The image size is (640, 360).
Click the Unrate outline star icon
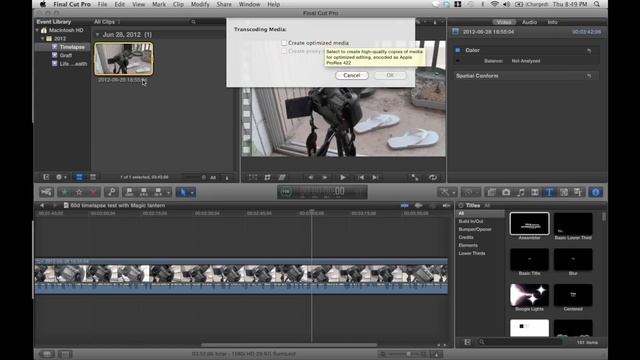[79, 192]
